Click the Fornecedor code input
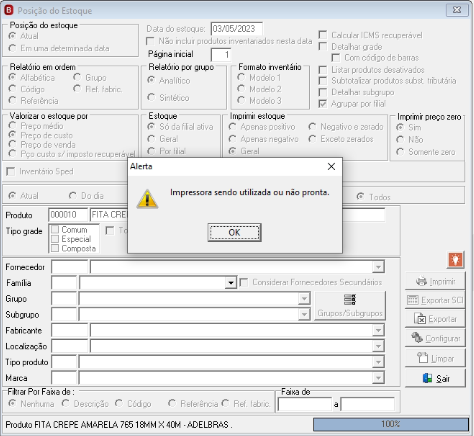 [x=69, y=267]
